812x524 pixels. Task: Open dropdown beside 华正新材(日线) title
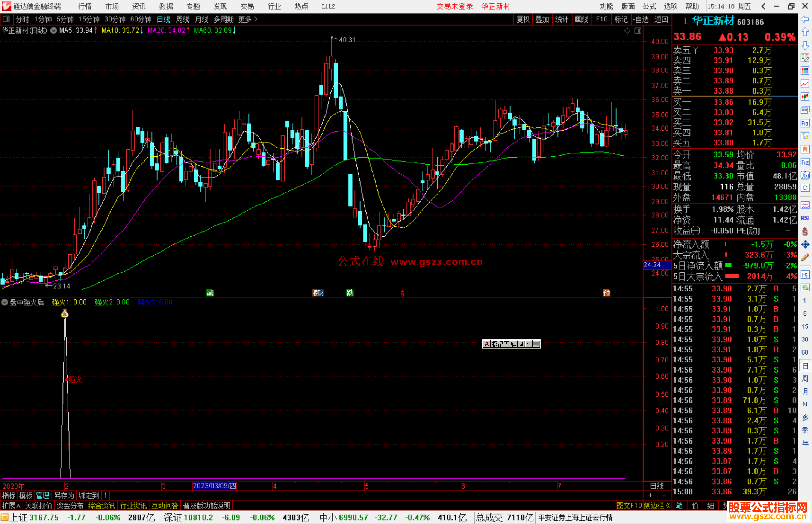coord(54,30)
